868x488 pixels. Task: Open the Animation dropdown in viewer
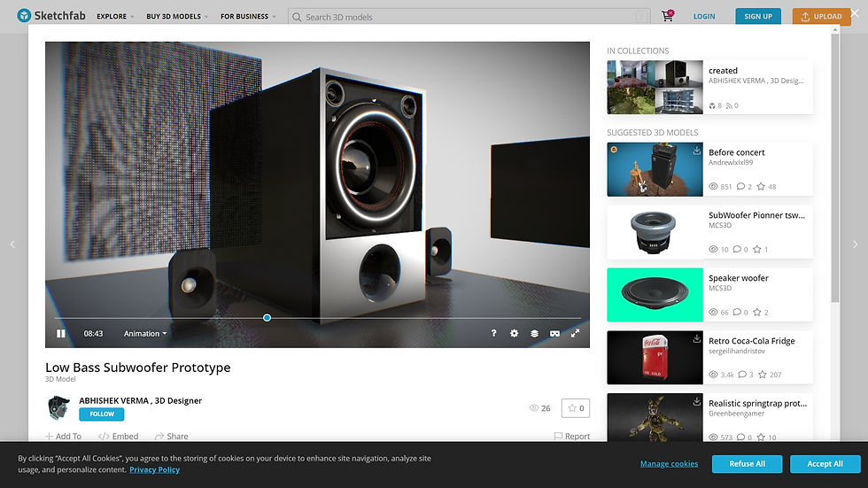click(145, 334)
